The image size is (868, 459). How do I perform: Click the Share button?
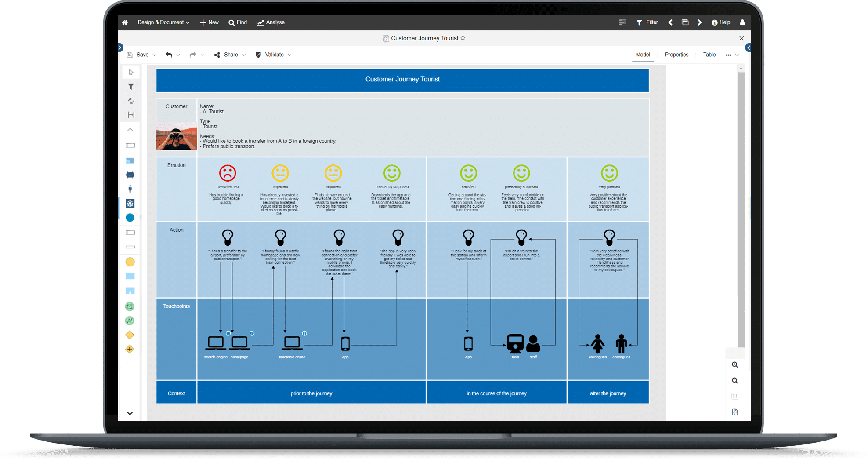[x=227, y=55]
